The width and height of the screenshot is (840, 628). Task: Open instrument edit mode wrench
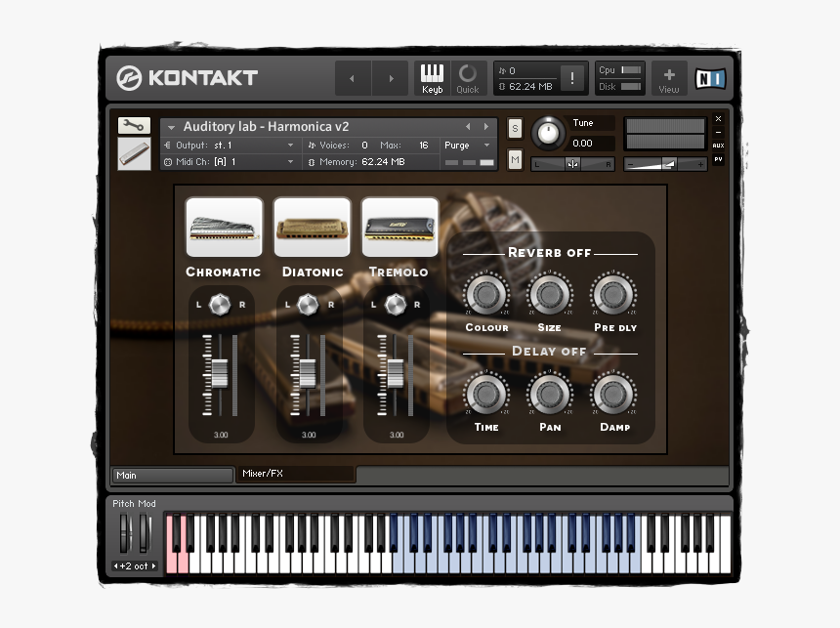(x=134, y=125)
